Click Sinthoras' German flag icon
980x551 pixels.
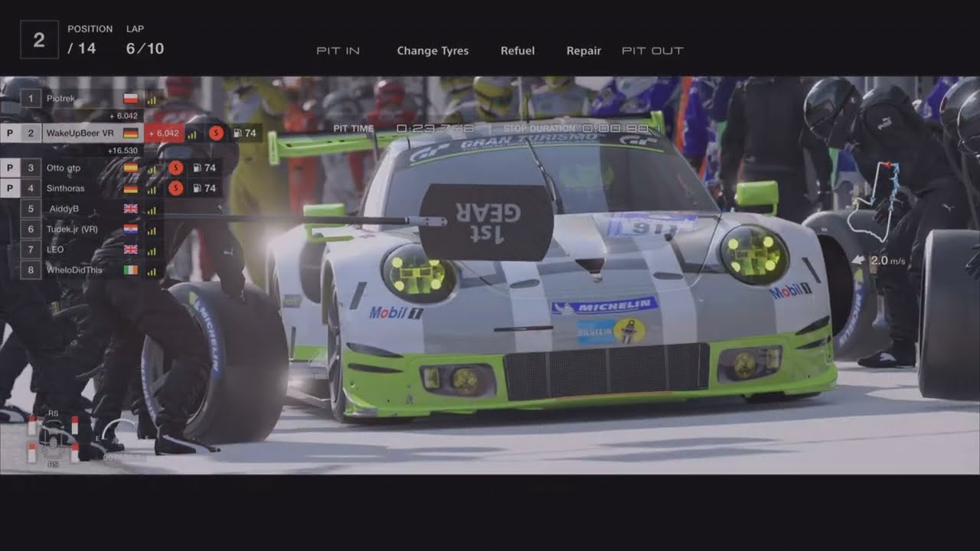pos(130,188)
